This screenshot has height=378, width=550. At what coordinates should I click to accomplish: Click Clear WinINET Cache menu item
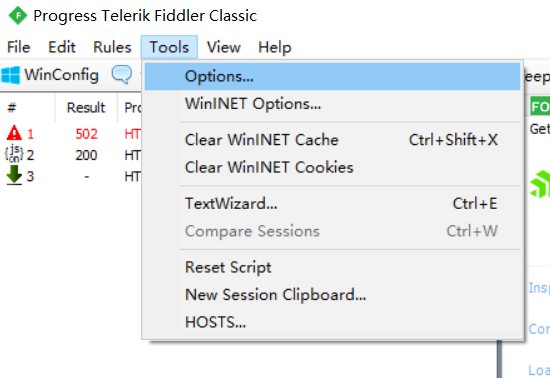[x=332, y=140]
